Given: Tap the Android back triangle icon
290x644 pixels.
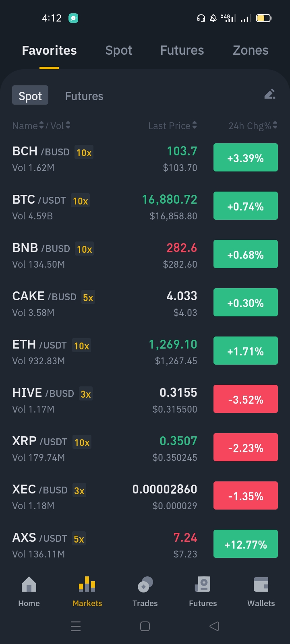Looking at the screenshot, I should 214,626.
